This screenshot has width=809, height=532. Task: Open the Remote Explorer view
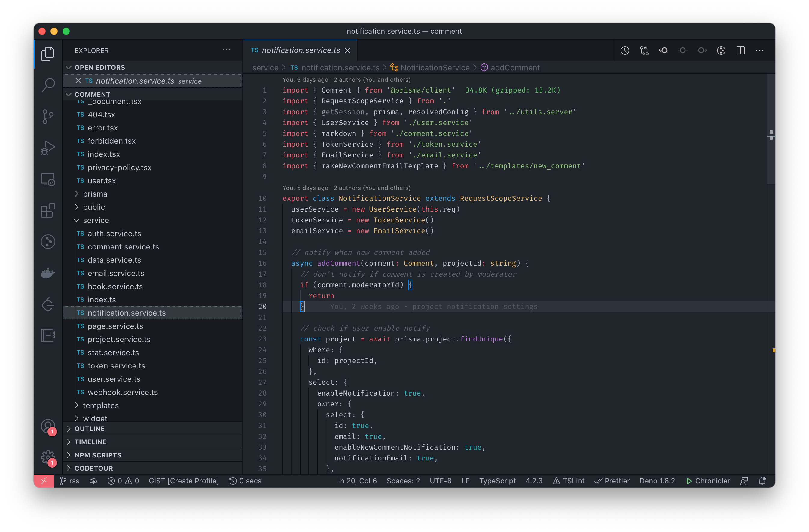(48, 179)
